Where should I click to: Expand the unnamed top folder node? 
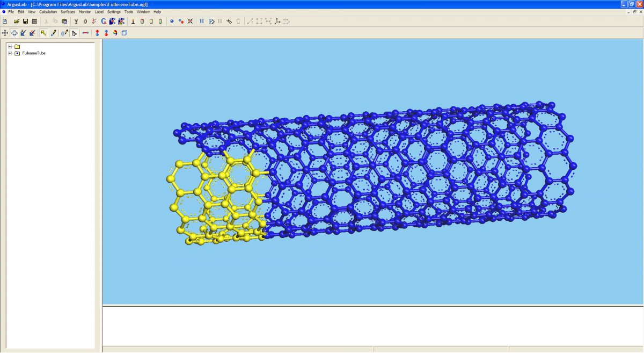[10, 47]
